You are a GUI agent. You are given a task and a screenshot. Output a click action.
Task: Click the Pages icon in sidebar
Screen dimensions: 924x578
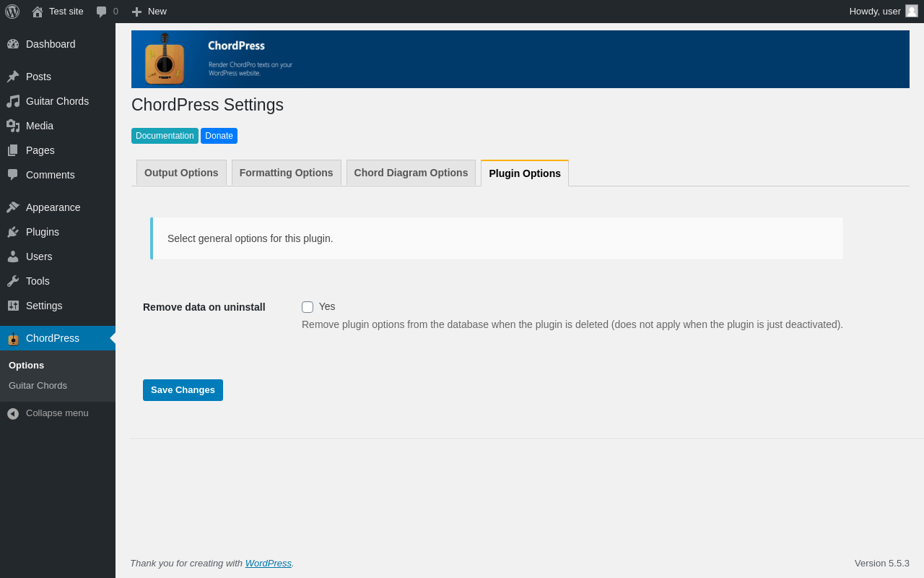coord(13,150)
